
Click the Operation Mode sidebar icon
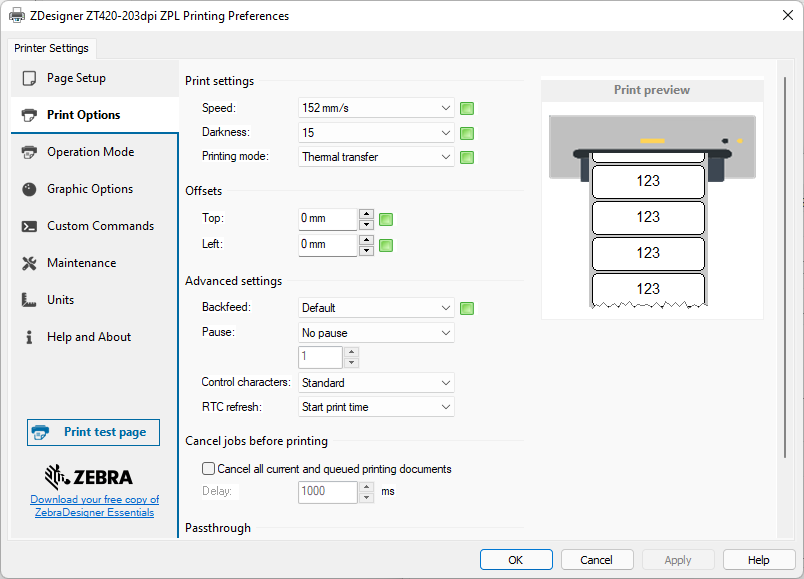[29, 152]
